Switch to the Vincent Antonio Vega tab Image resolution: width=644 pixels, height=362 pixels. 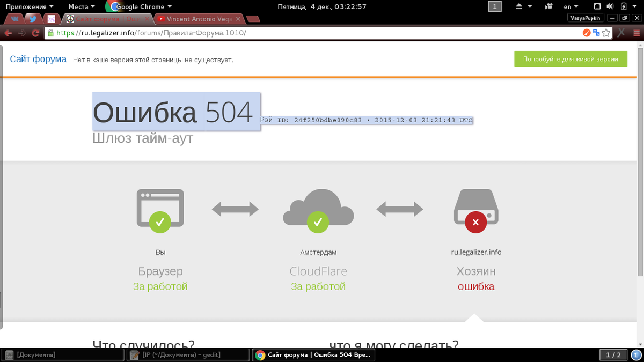(200, 19)
